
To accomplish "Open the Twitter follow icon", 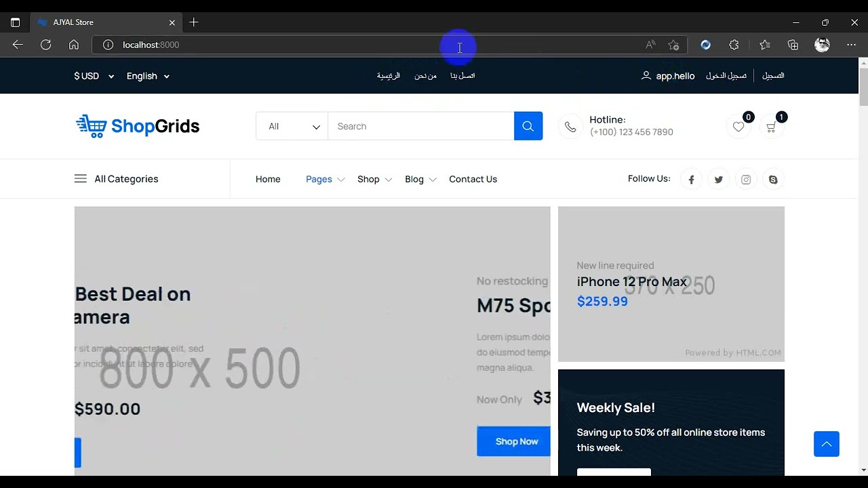I will 718,180.
